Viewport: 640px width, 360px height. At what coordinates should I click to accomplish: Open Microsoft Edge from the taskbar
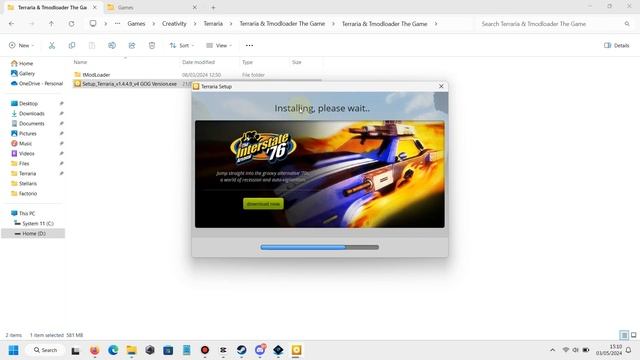click(113, 350)
